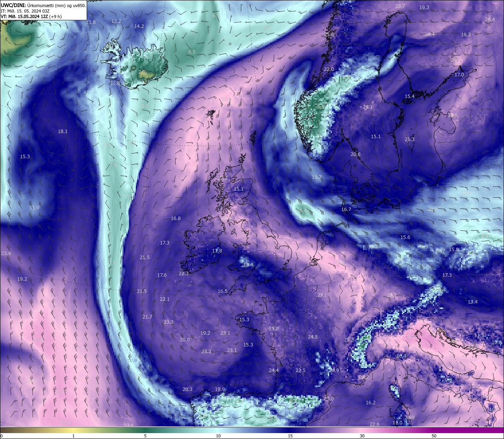Viewport: 504px width, 439px height.
Task: Click the map value 11.0
Action: 398,423
